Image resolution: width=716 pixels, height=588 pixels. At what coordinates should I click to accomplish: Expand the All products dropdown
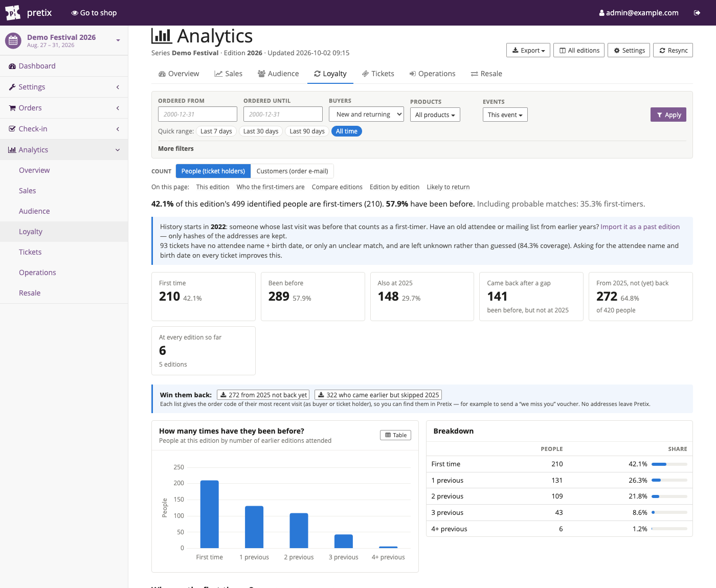[x=435, y=115]
